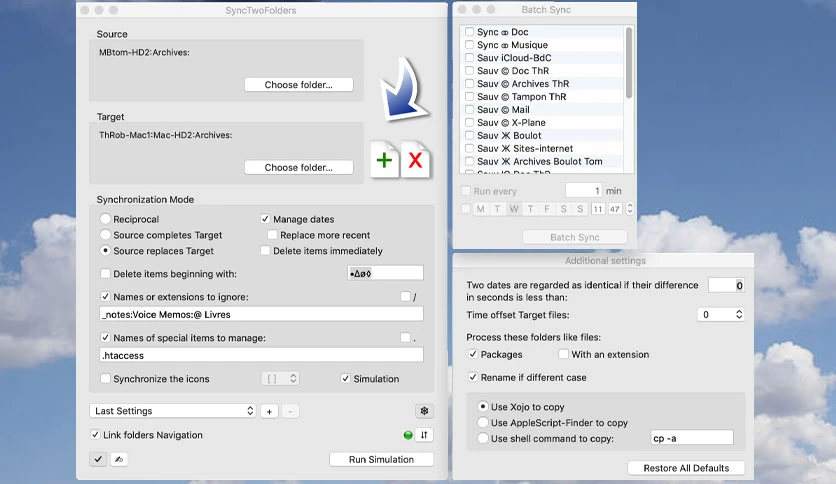This screenshot has height=484, width=836.
Task: Enable Delete items immediately
Action: pos(265,251)
